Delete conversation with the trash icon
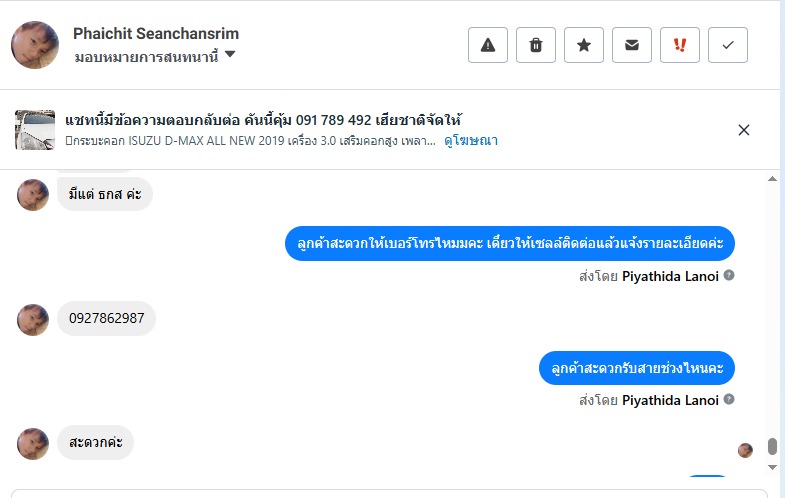Image resolution: width=785 pixels, height=498 pixels. point(536,45)
